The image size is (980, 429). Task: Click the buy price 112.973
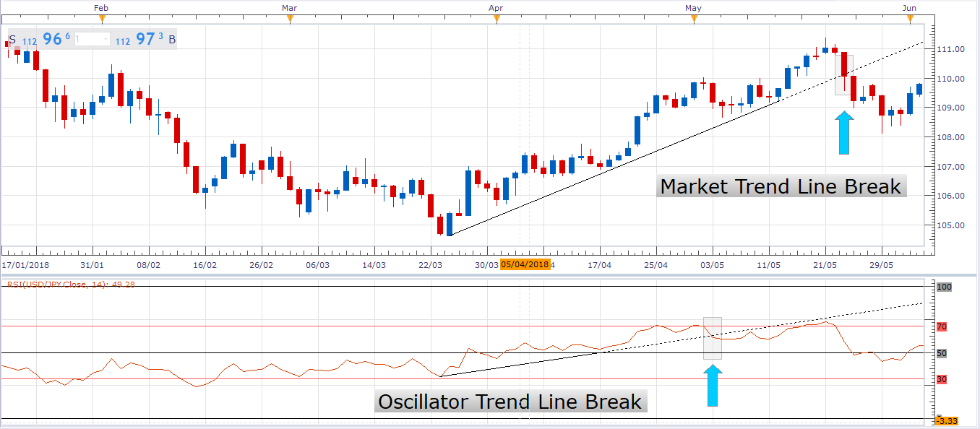click(139, 40)
